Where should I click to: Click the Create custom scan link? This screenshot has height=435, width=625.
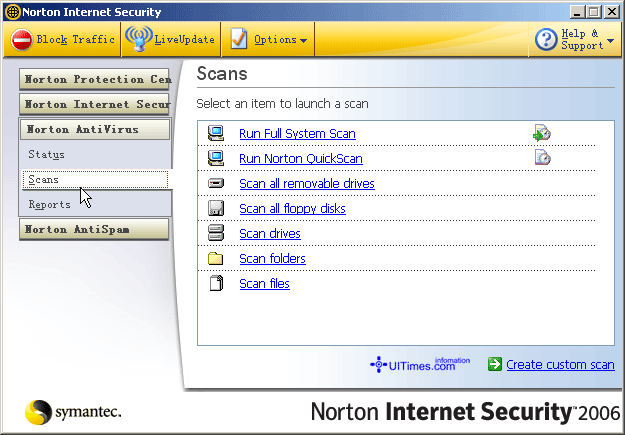[x=560, y=364]
